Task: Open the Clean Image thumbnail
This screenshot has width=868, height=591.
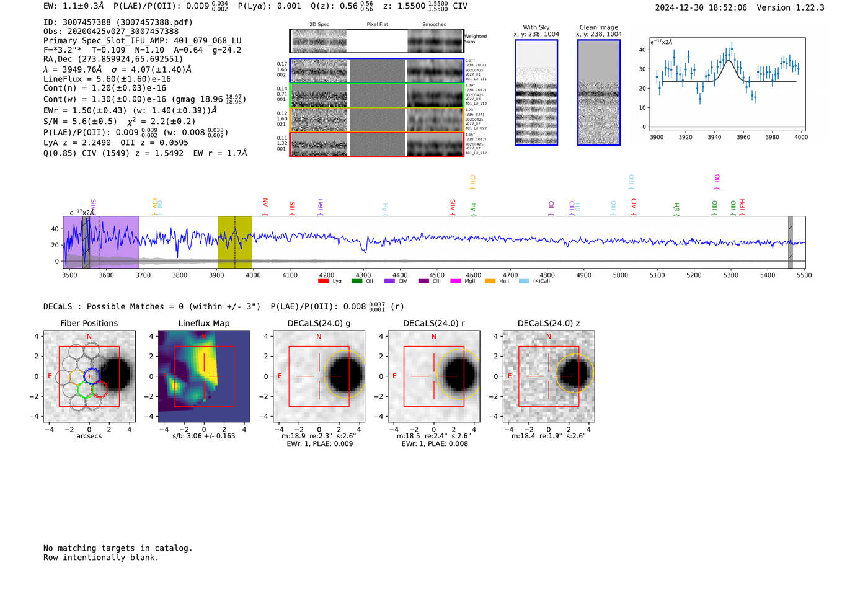Action: tap(599, 92)
